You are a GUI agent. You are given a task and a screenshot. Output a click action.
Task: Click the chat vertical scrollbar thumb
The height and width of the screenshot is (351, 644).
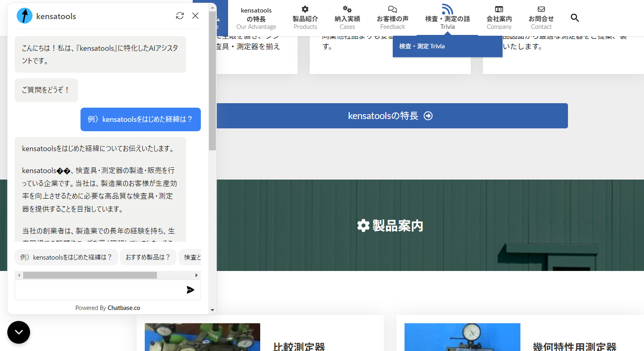click(212, 81)
